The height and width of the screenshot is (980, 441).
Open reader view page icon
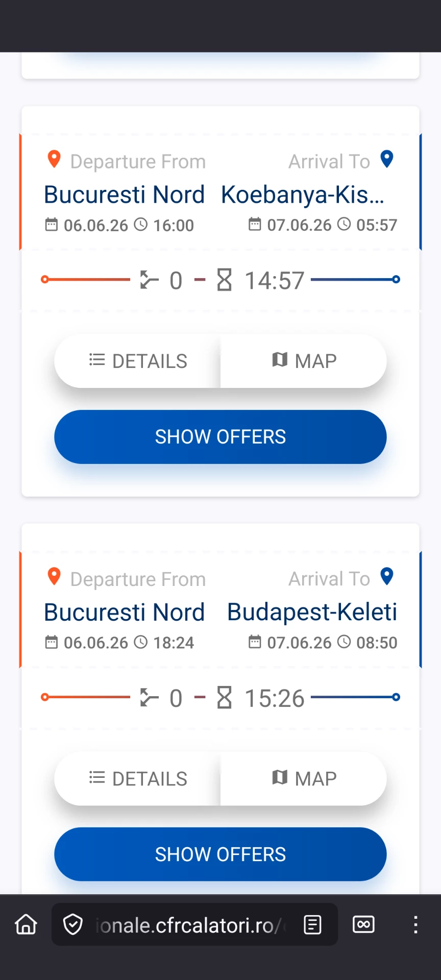point(312,924)
